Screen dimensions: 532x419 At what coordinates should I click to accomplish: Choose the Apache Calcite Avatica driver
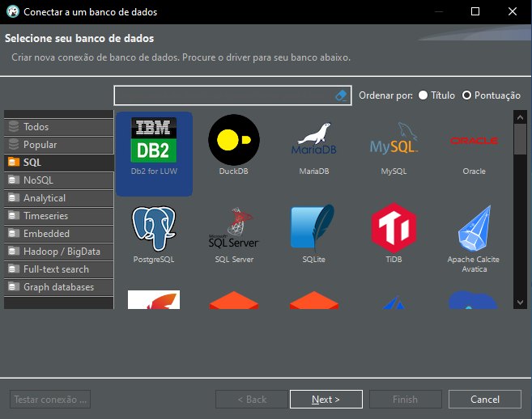pos(474,239)
